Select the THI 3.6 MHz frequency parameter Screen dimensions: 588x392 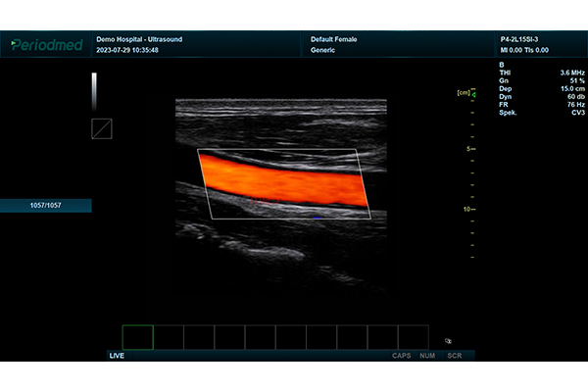[535, 72]
